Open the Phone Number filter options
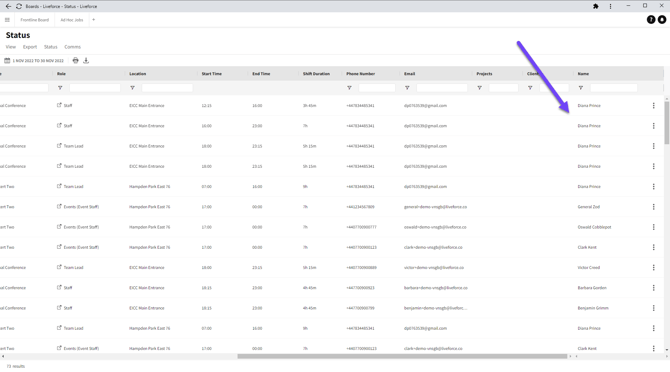 point(350,88)
